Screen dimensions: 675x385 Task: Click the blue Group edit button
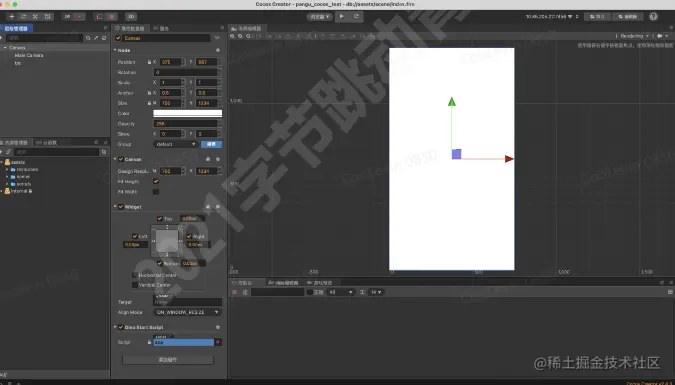211,144
